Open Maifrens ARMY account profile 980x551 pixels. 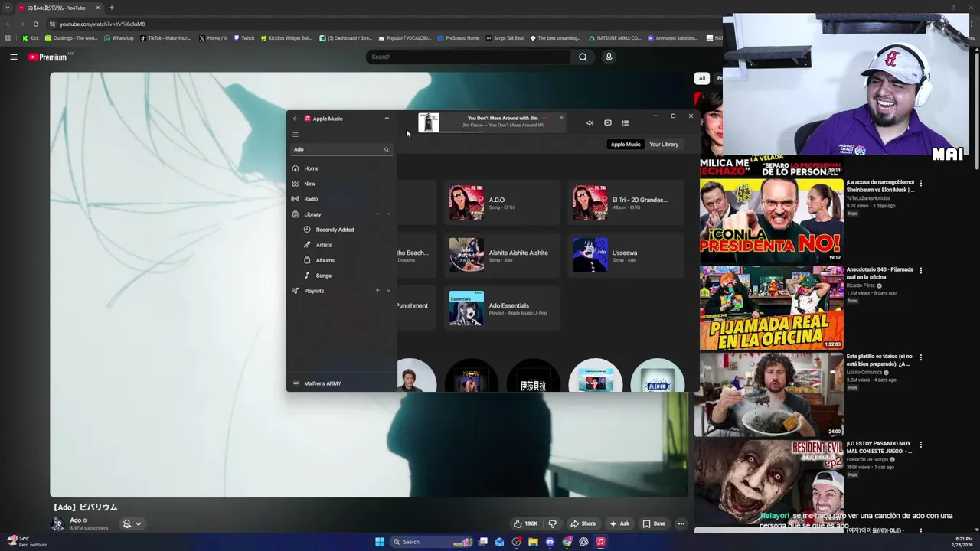341,383
